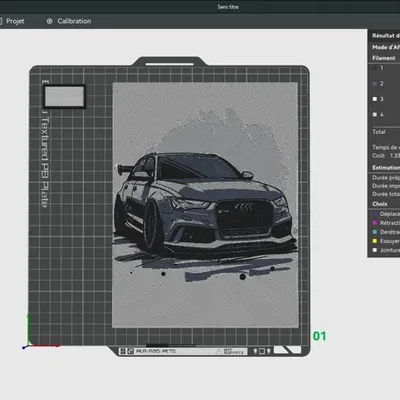Viewport: 400px width, 400px height.
Task: Click the Filament column header
Action: coord(384,58)
